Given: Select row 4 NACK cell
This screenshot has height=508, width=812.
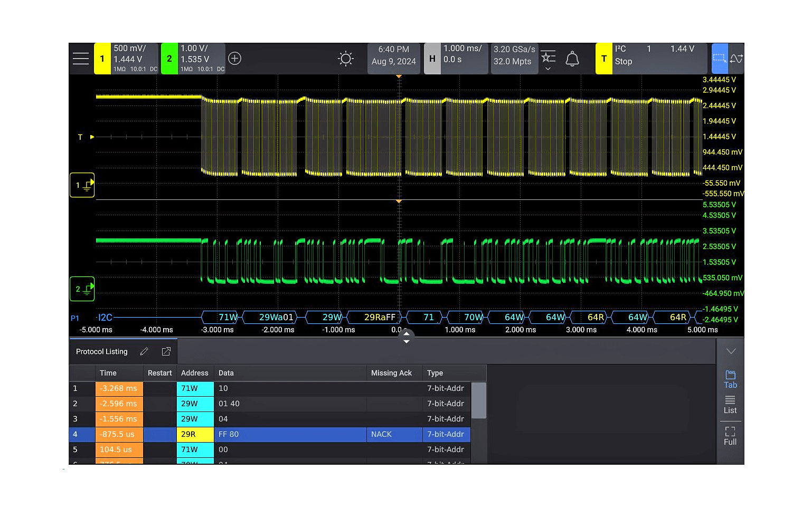Looking at the screenshot, I should [394, 434].
